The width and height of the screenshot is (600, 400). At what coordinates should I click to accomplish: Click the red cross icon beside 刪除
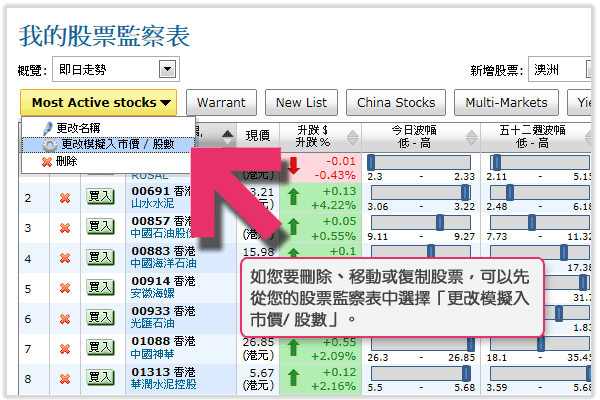[x=47, y=162]
